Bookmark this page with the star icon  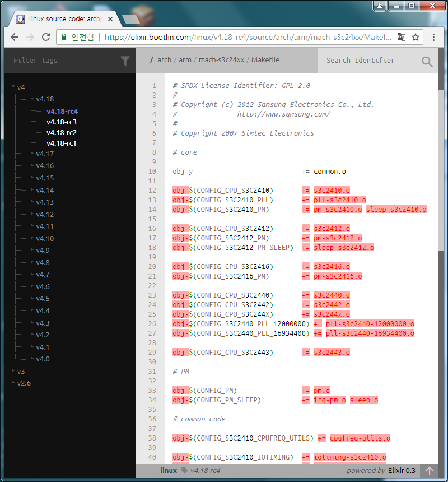[x=416, y=37]
